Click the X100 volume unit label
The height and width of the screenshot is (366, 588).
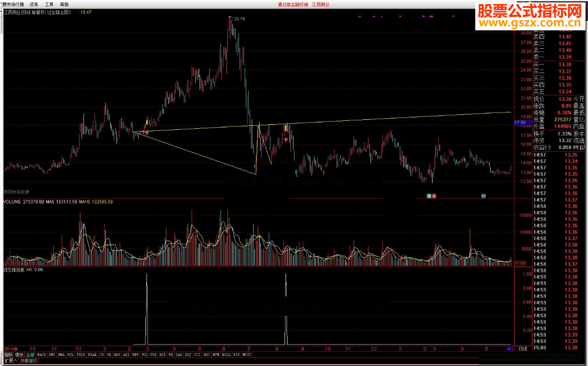[x=520, y=263]
